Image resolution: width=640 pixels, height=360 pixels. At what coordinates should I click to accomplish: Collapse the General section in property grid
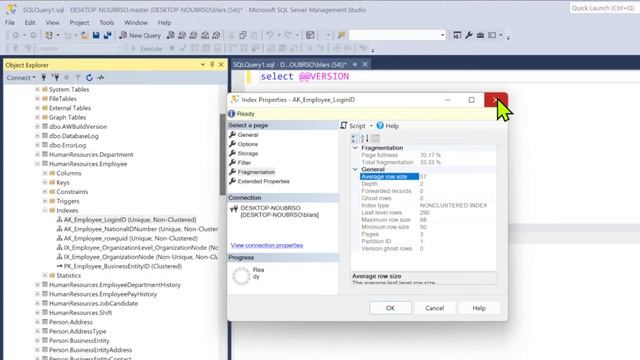click(355, 169)
